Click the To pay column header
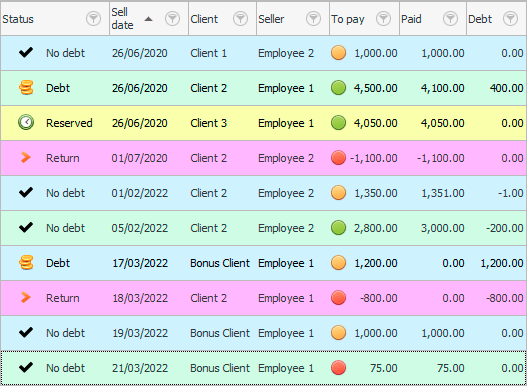This screenshot has height=386, width=527. [x=365, y=19]
